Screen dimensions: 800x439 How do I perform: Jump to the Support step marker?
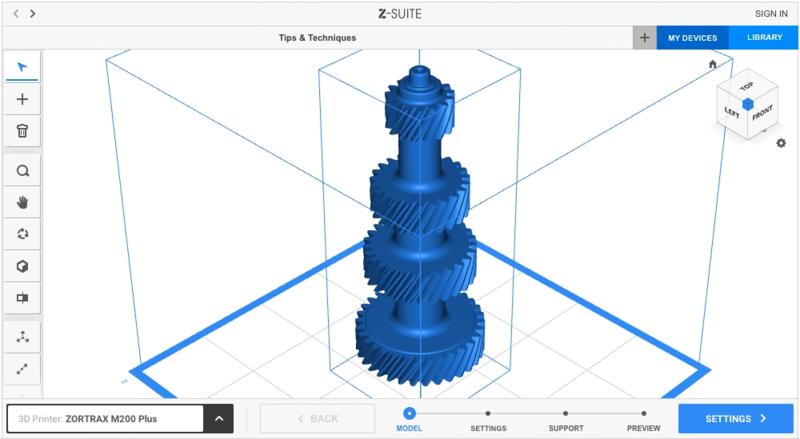(566, 413)
